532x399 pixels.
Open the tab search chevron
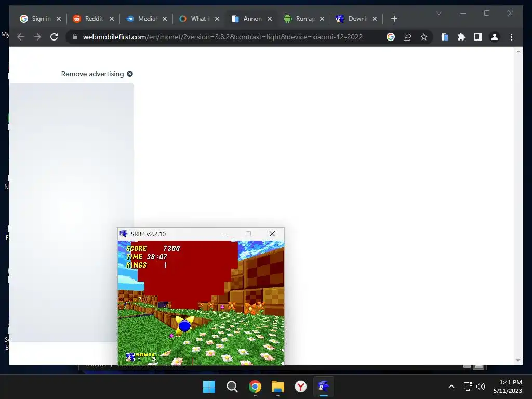438,13
